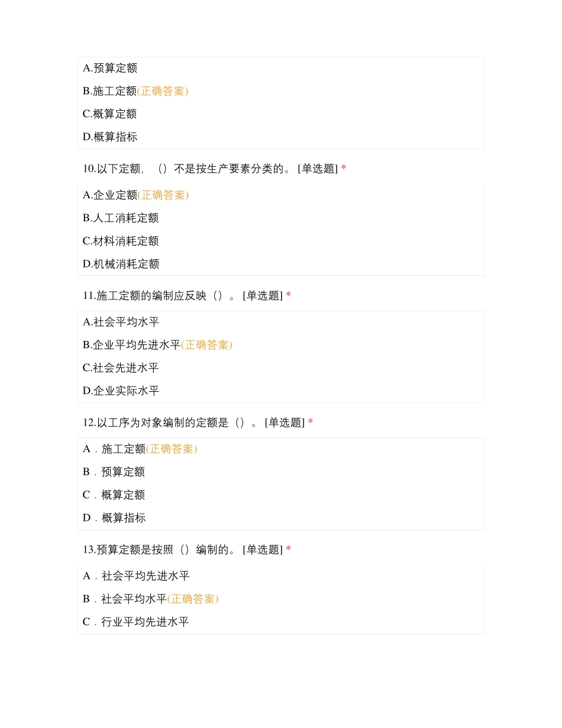
Task: Choose option A.社会平均先进水平 in question 13
Action: 136,576
